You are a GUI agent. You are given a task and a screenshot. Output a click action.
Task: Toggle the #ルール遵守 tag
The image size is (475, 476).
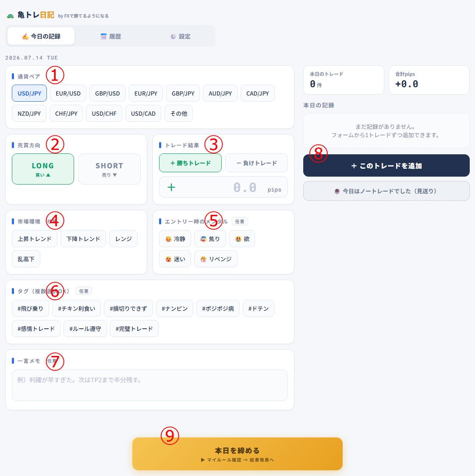(85, 328)
